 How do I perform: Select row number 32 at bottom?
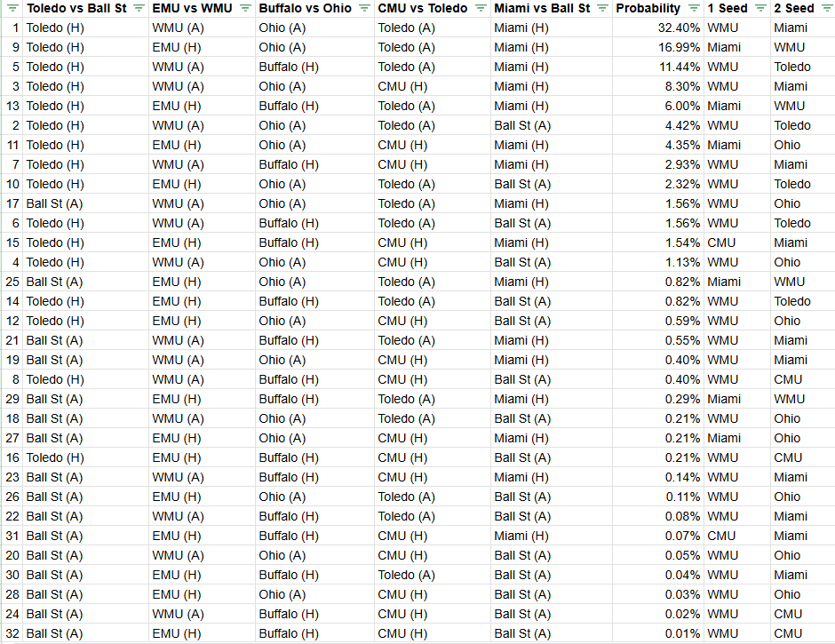12,633
